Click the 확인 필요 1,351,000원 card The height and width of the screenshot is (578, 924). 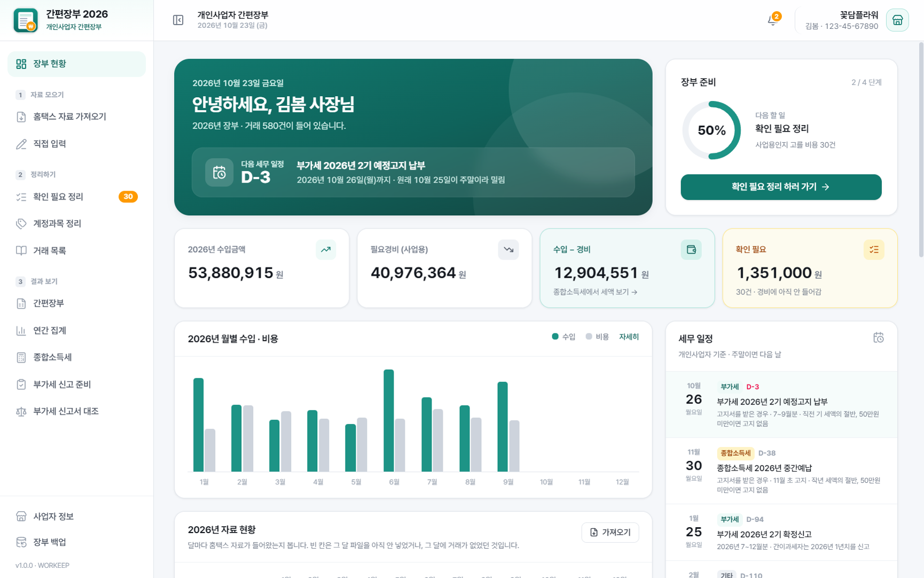point(810,268)
